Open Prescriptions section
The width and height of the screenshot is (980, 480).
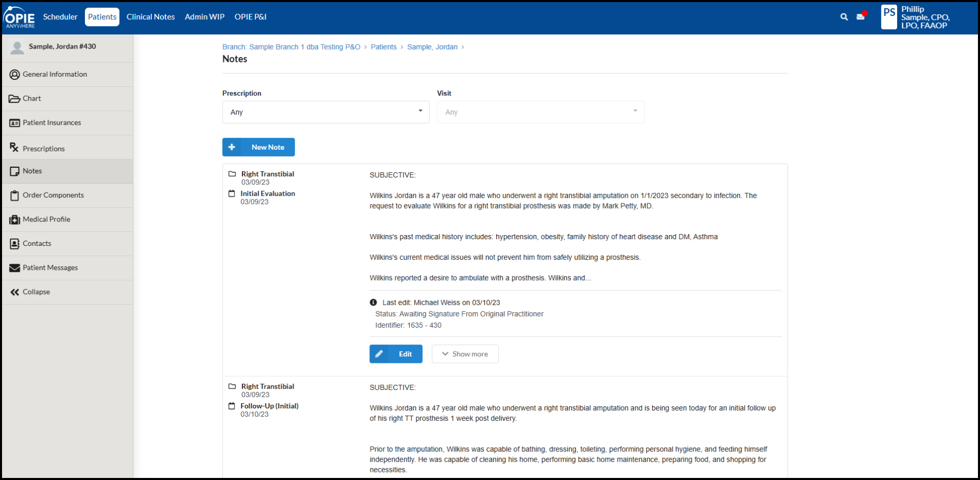[x=68, y=148]
